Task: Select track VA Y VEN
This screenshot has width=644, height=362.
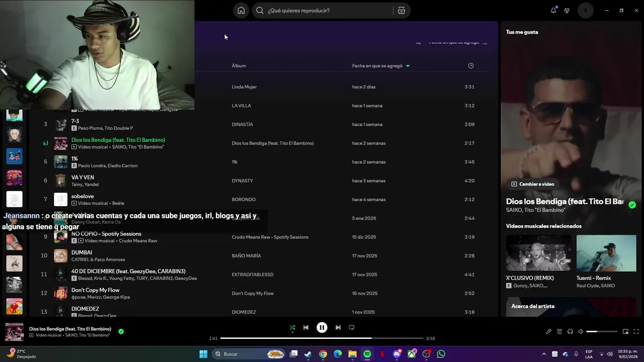Action: (x=83, y=177)
